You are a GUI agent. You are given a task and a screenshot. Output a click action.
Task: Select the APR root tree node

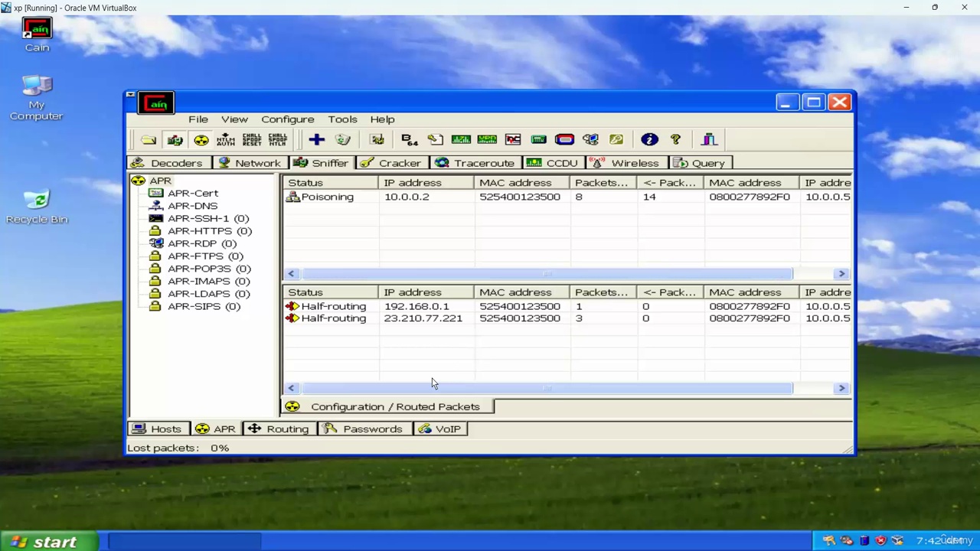tap(160, 181)
